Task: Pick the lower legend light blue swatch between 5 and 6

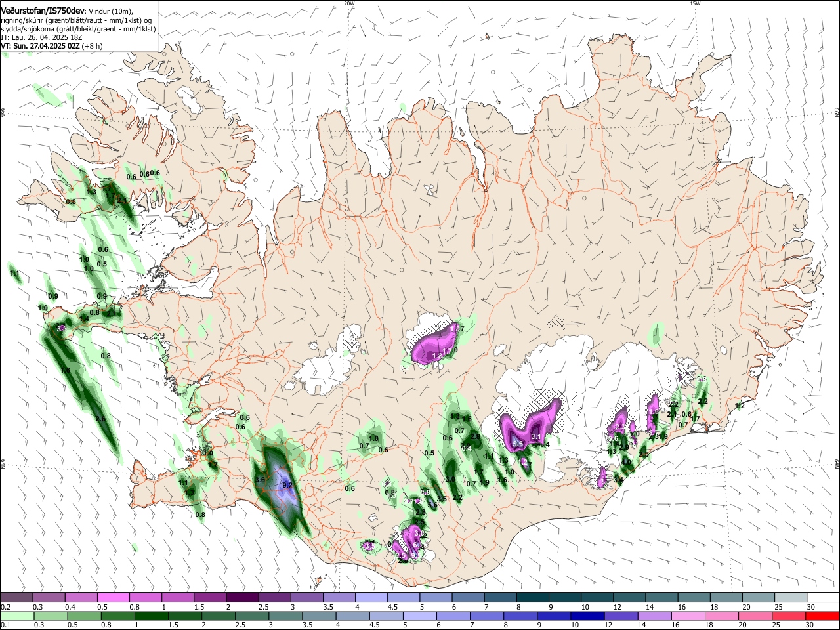Action: pos(420,616)
